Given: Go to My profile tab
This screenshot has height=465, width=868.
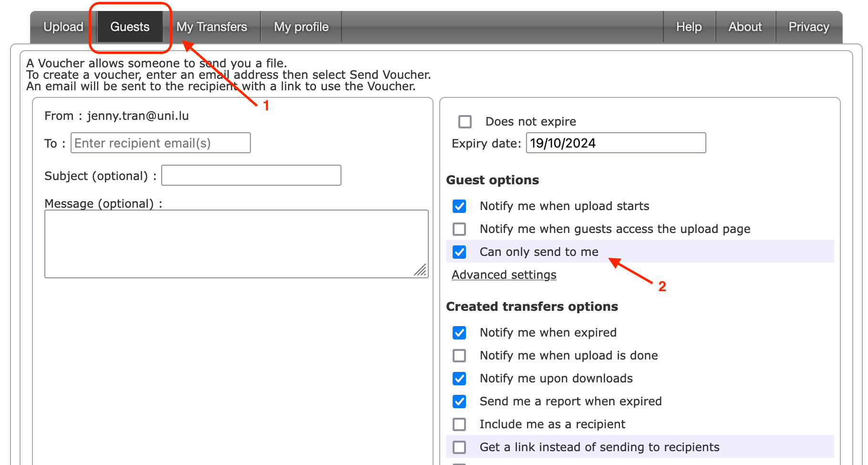Looking at the screenshot, I should pos(301,27).
